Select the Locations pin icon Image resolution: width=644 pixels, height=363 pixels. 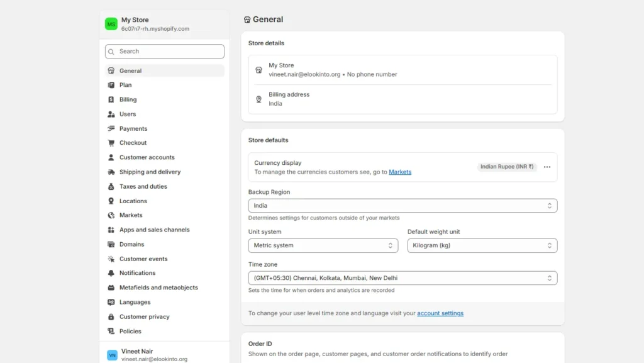111,201
